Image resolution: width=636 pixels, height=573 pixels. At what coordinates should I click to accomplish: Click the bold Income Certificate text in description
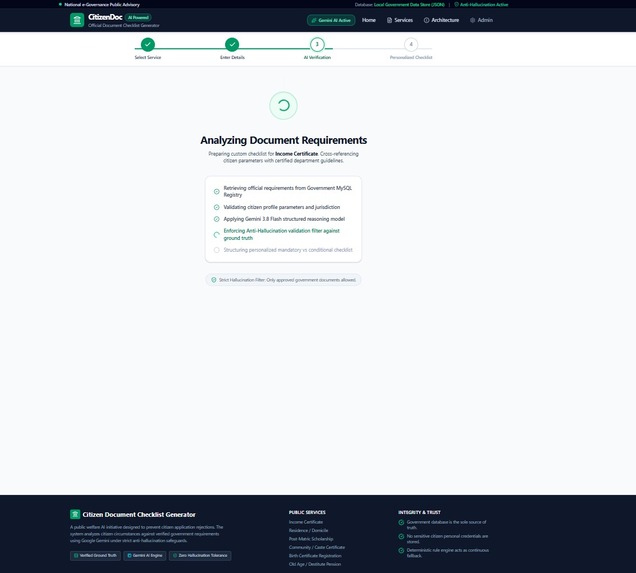[x=297, y=154]
